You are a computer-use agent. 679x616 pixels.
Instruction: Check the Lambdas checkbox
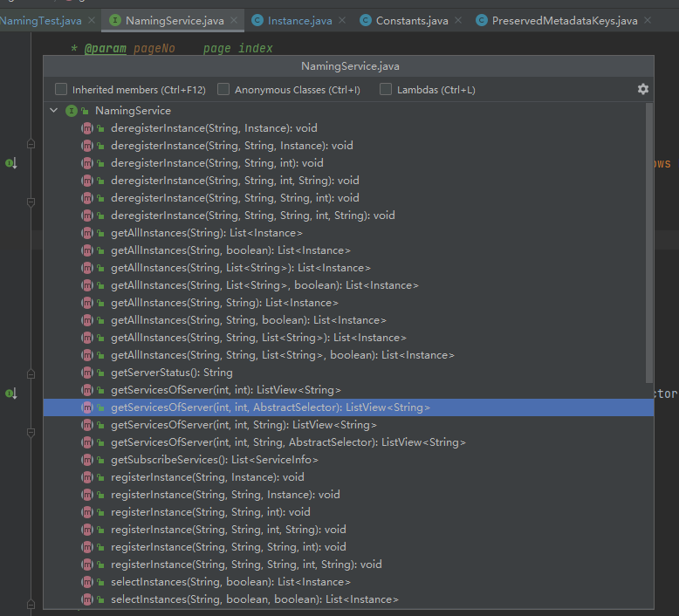click(386, 90)
